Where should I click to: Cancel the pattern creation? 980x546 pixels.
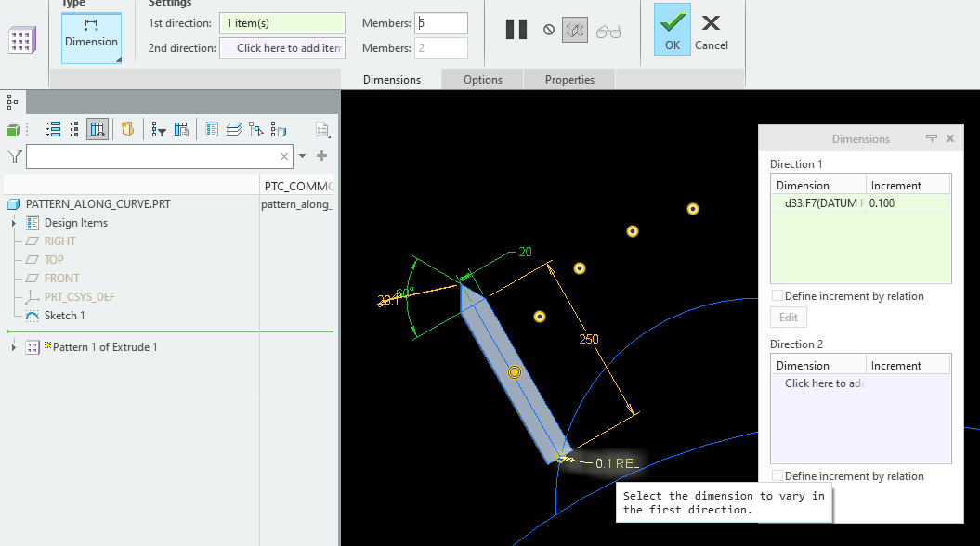[x=711, y=29]
